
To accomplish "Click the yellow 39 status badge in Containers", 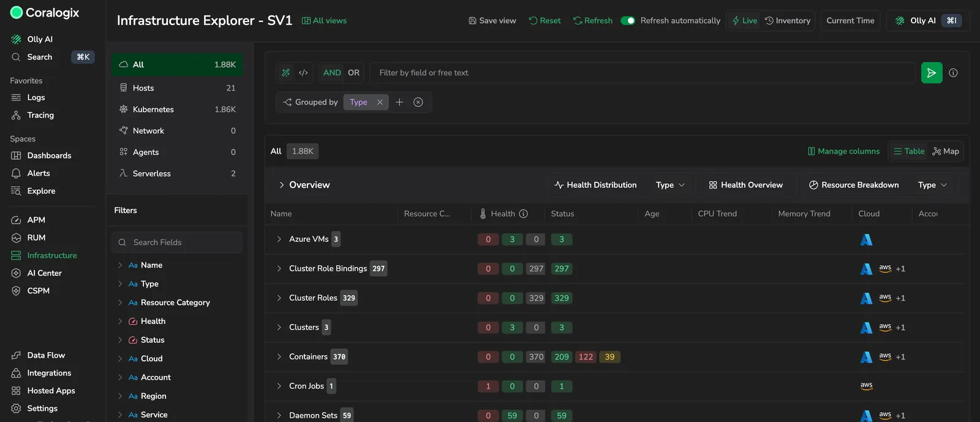I will 609,357.
